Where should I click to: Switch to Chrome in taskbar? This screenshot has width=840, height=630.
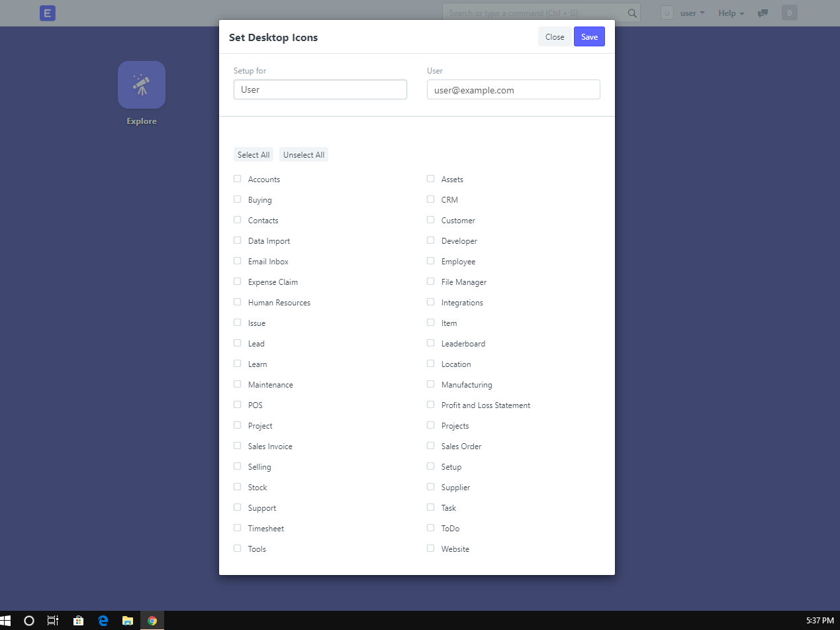tap(152, 621)
